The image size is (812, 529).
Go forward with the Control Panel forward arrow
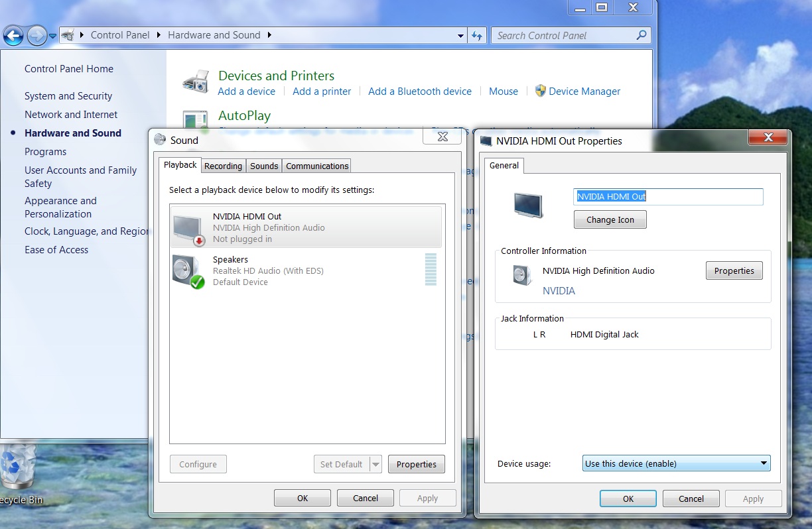click(36, 35)
